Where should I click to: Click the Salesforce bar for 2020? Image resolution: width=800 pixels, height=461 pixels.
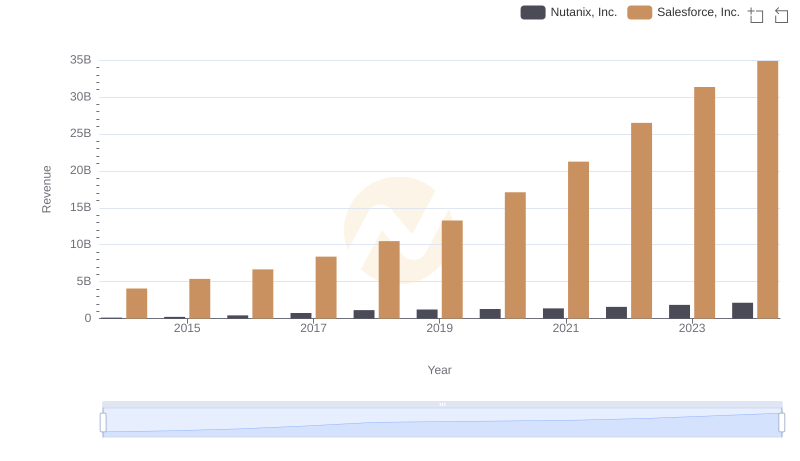pyautogui.click(x=515, y=255)
